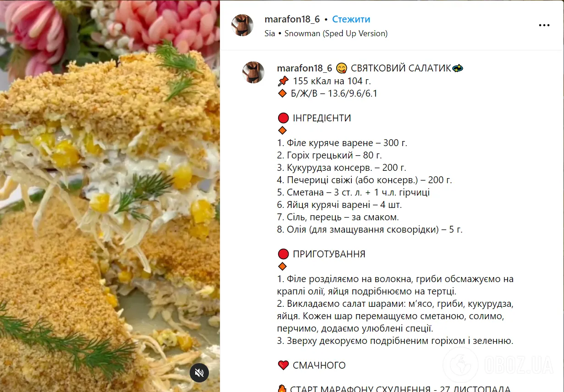Open marafon18_6 profile from header username
This screenshot has height=392, width=564.
point(293,19)
